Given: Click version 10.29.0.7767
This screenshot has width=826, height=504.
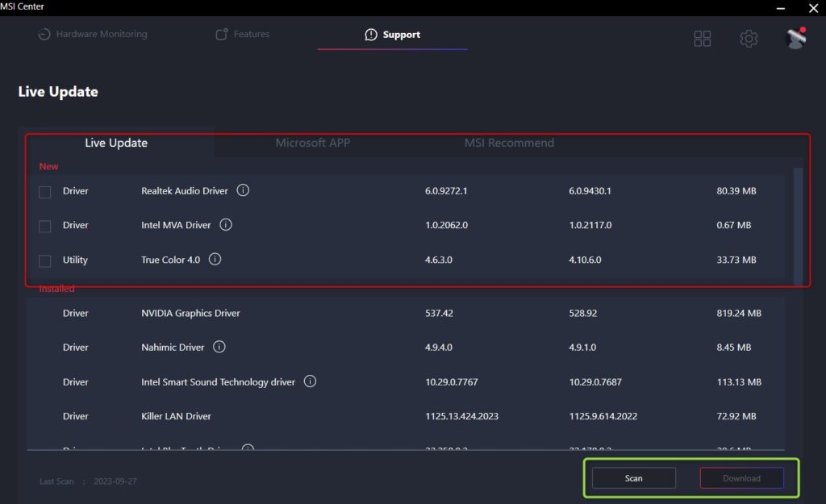Looking at the screenshot, I should [452, 381].
